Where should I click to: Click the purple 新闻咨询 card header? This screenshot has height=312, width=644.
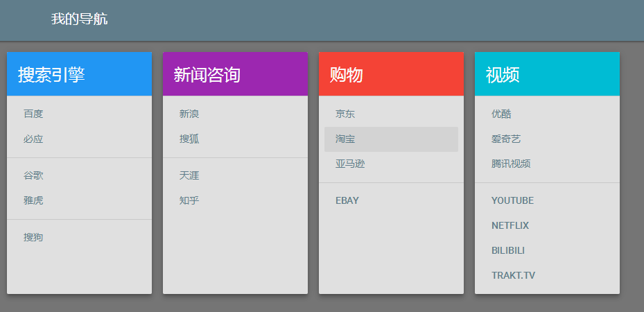point(235,74)
